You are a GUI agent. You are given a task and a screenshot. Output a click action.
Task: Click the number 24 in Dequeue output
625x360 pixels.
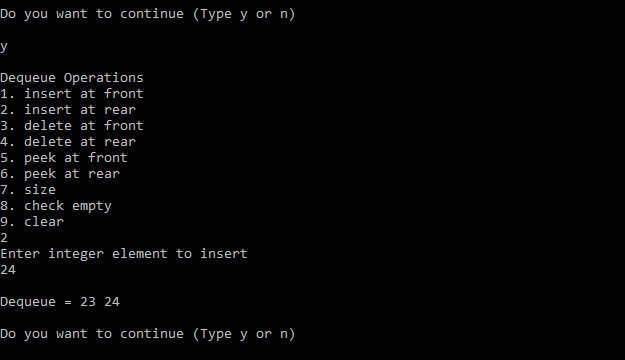click(x=112, y=302)
